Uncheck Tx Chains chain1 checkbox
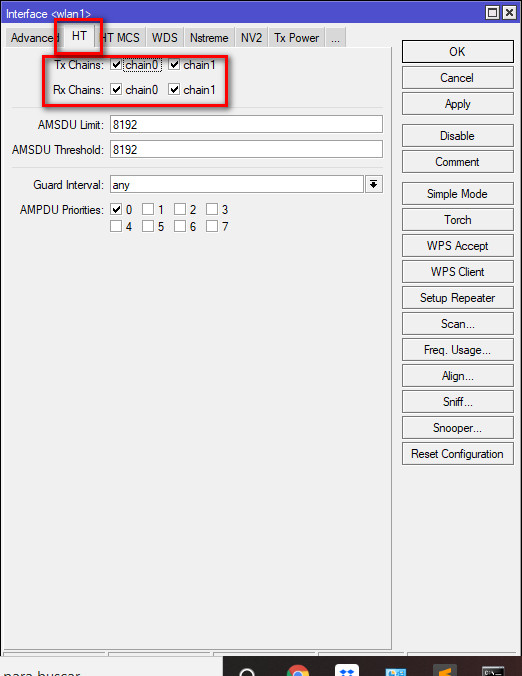 174,65
